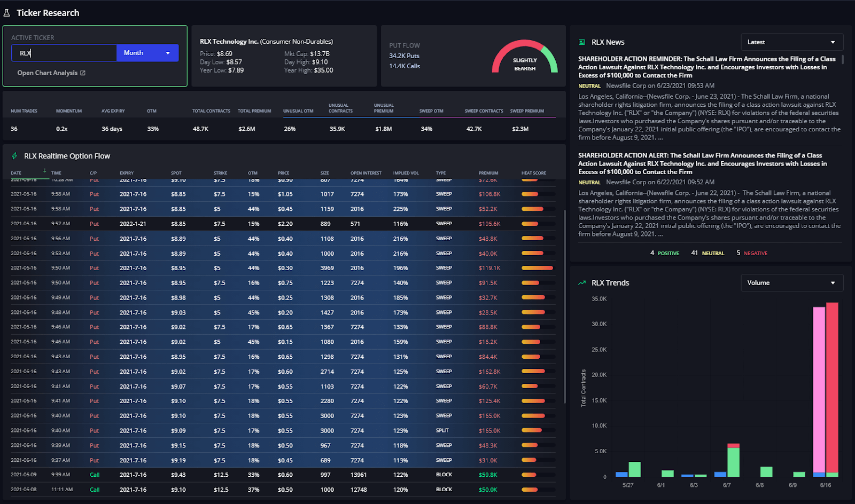The image size is (855, 504).
Task: Click the lightning bolt icon of Realtime Option Flow
Action: click(14, 156)
